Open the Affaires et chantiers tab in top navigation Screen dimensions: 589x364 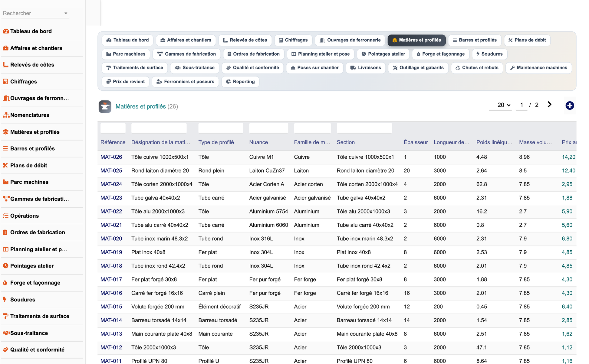click(186, 40)
